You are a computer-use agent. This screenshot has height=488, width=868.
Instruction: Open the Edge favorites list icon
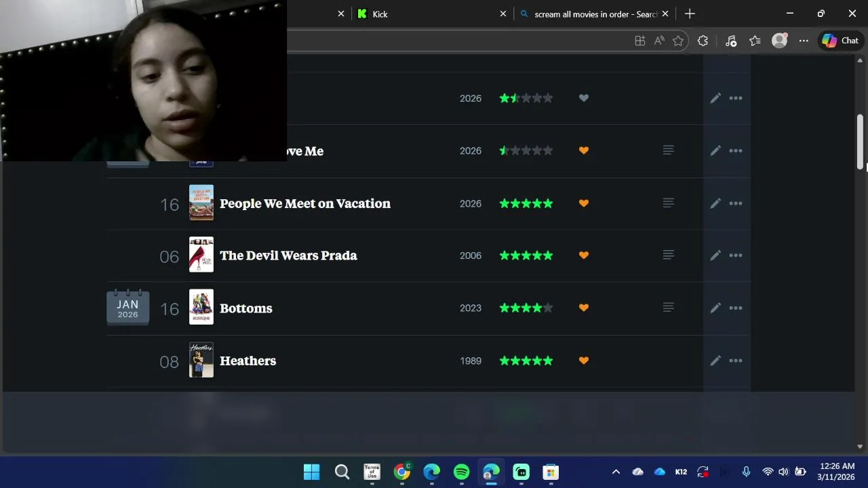coord(755,41)
